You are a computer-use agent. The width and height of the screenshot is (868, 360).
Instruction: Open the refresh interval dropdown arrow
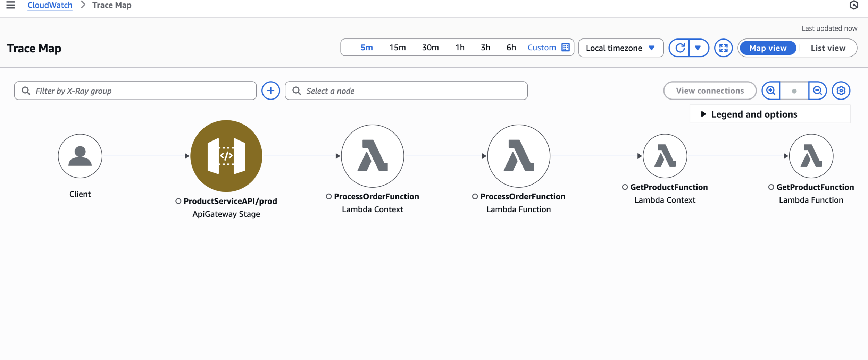pyautogui.click(x=698, y=48)
